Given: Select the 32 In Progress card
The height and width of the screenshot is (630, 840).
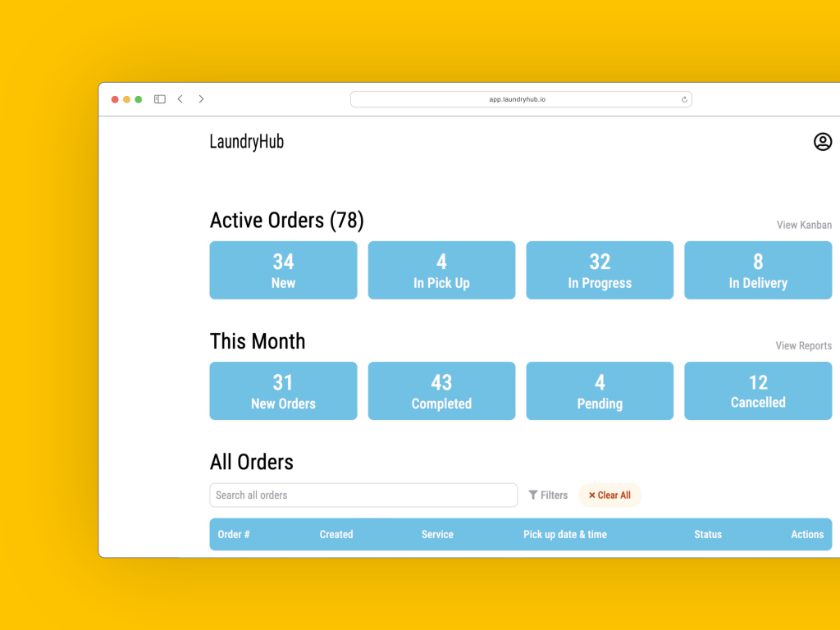Looking at the screenshot, I should [x=600, y=270].
